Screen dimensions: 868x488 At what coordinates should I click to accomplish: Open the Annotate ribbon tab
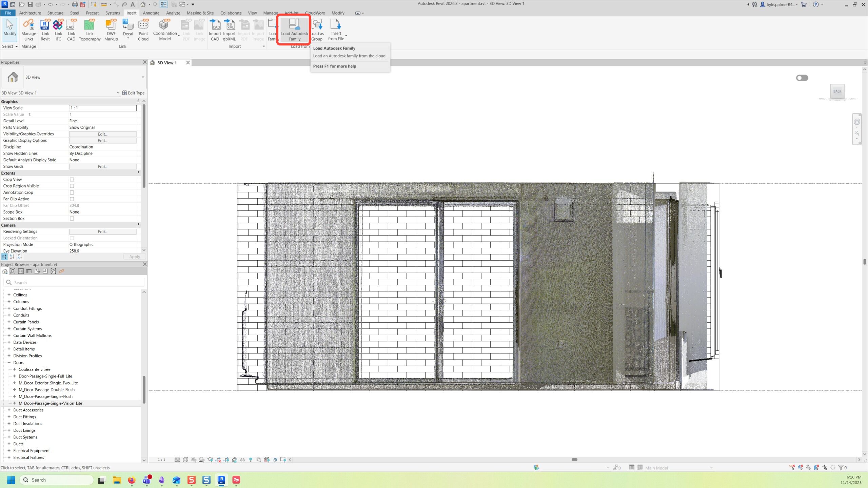pyautogui.click(x=151, y=13)
